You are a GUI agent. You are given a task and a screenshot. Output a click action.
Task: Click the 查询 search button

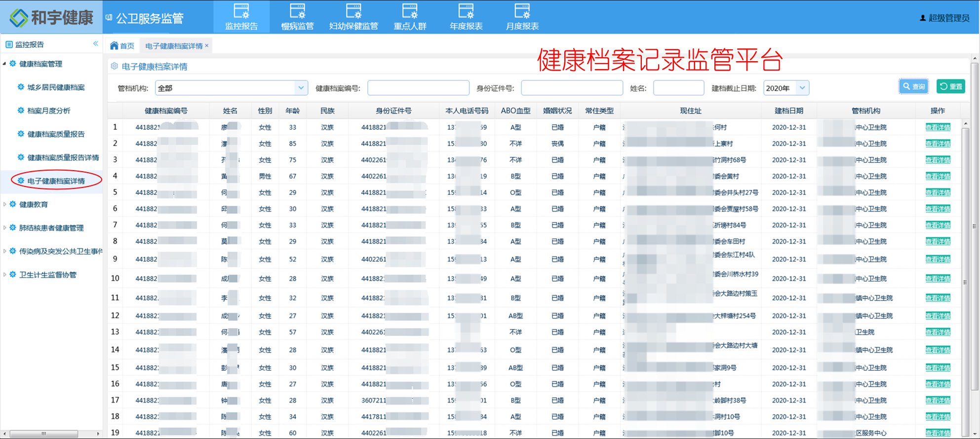point(913,86)
